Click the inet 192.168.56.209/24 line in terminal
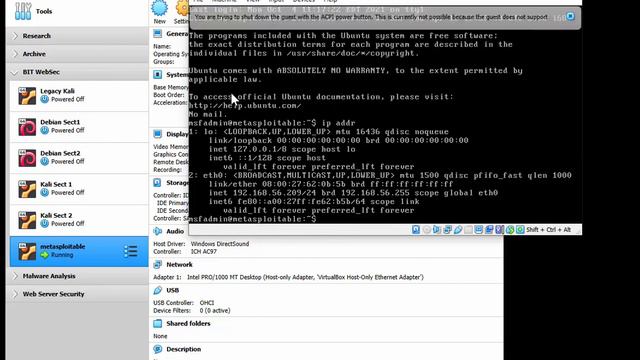The height and width of the screenshot is (360, 640). 353,193
